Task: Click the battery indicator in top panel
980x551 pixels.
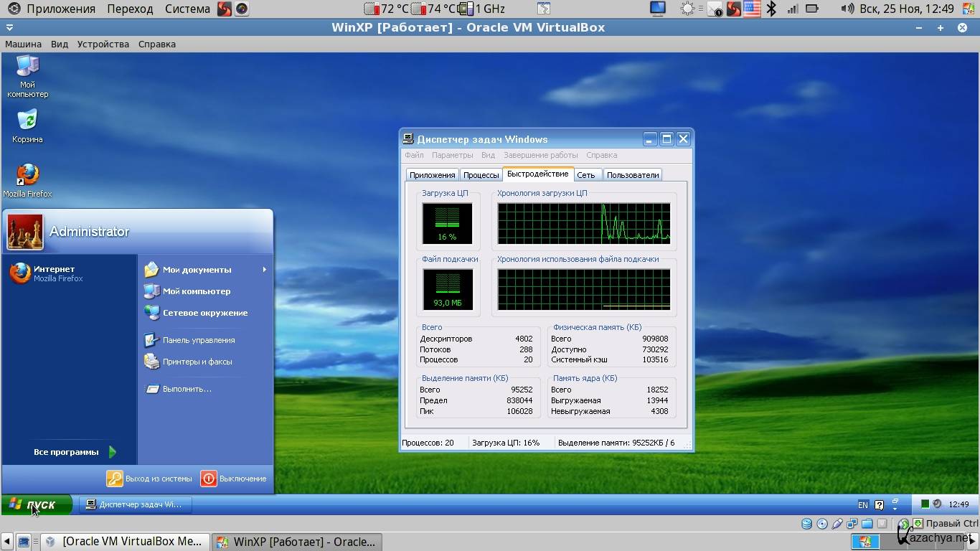Action: [812, 9]
